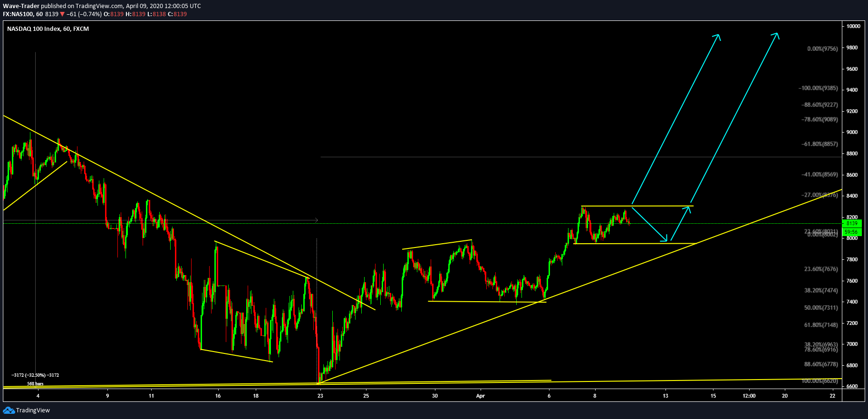Select the −41.00%(8569) Fibonacci label
Viewport: 868px width, 419px height.
[820, 174]
